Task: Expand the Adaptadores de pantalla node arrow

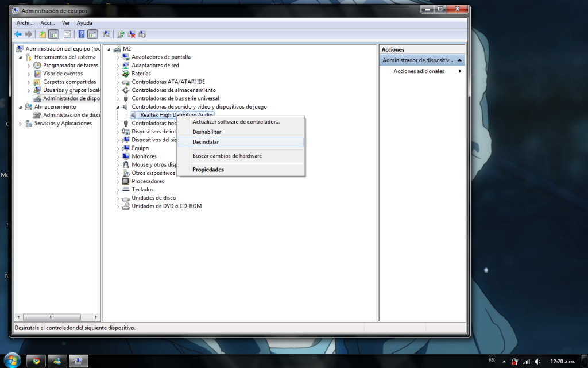Action: coord(117,57)
